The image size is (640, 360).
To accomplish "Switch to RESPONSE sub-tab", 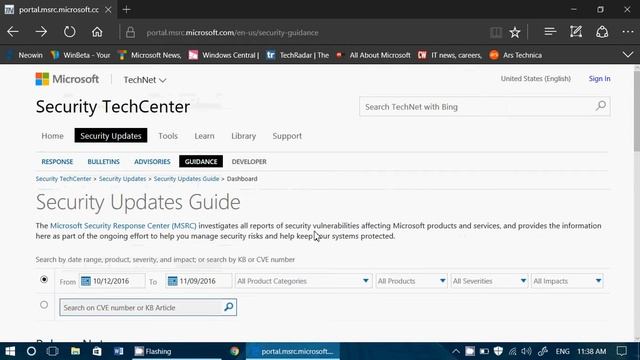I will 57,162.
